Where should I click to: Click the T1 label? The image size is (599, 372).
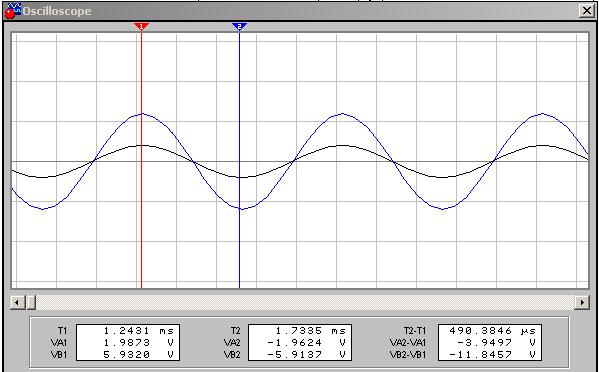62,330
